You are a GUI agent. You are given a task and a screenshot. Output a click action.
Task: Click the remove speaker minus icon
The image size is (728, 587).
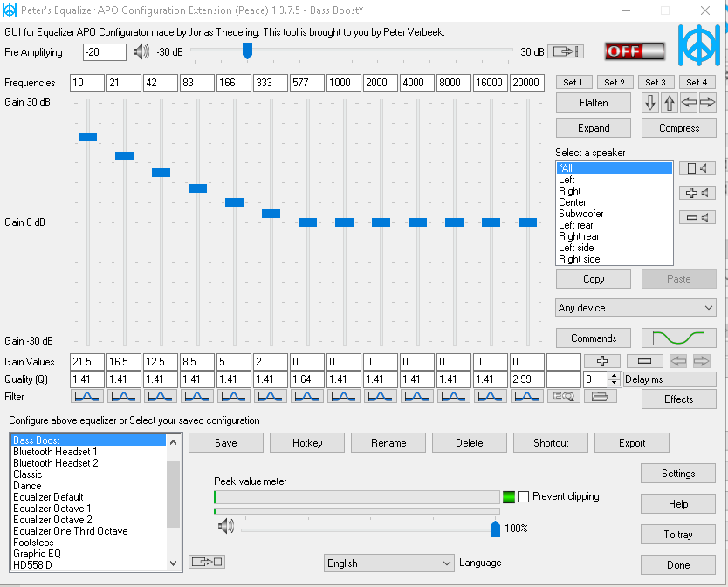point(697,217)
